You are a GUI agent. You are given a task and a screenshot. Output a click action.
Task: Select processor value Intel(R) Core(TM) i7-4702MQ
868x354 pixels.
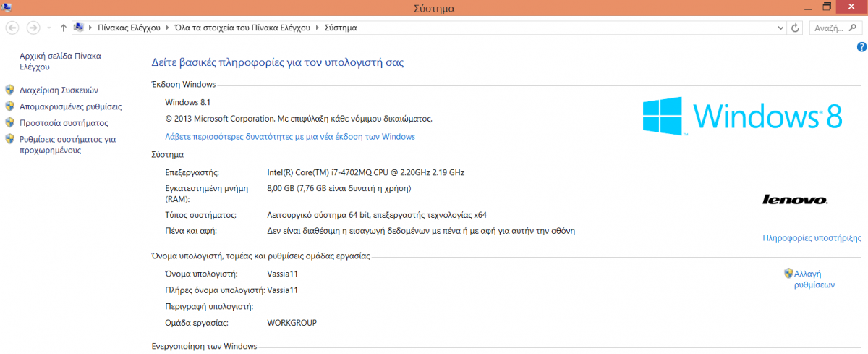point(365,172)
